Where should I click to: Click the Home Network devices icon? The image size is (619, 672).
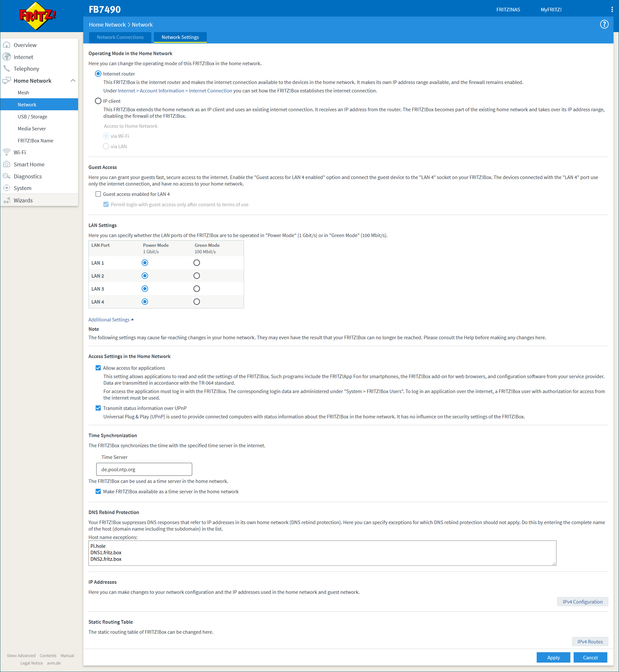pos(7,81)
